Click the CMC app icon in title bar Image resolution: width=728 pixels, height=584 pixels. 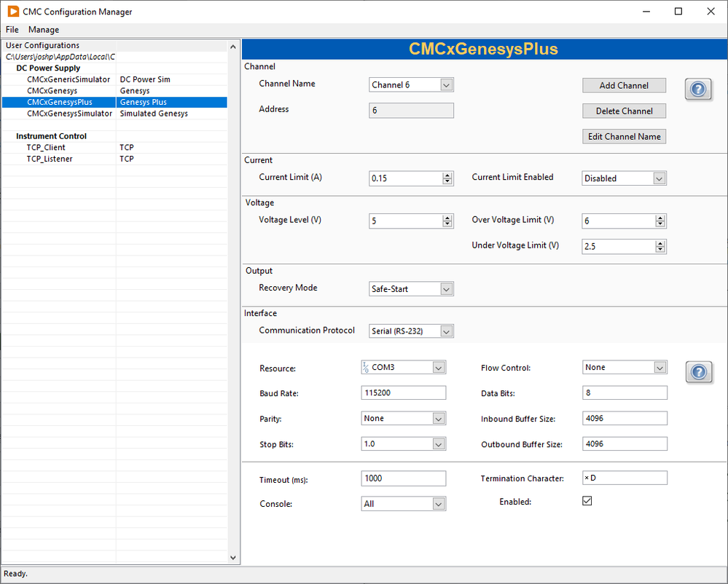click(x=13, y=12)
